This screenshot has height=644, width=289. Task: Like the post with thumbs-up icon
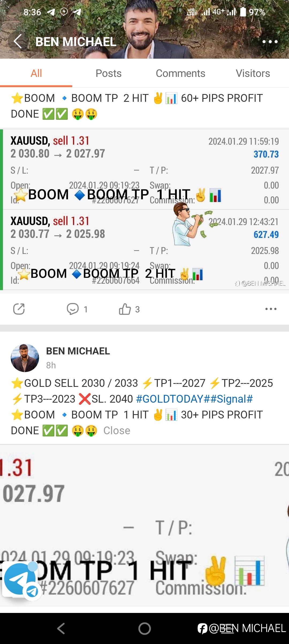pos(125,309)
